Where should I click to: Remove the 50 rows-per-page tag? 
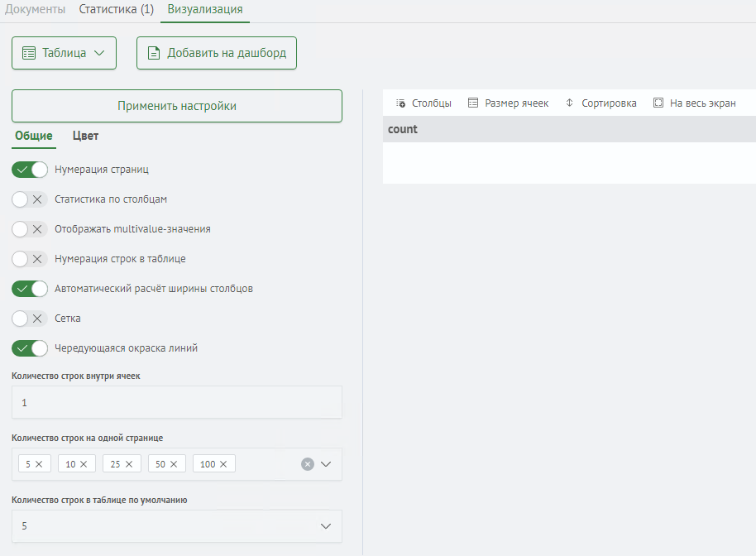tap(174, 464)
